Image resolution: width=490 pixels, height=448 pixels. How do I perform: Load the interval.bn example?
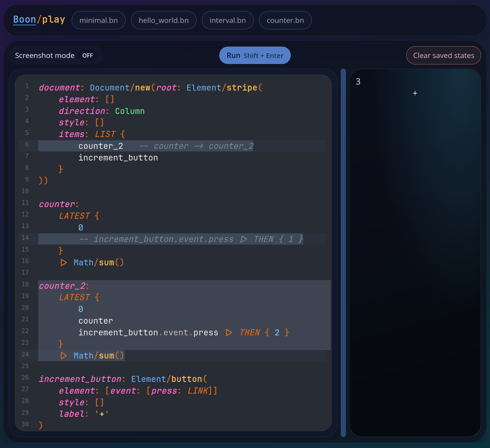(228, 20)
